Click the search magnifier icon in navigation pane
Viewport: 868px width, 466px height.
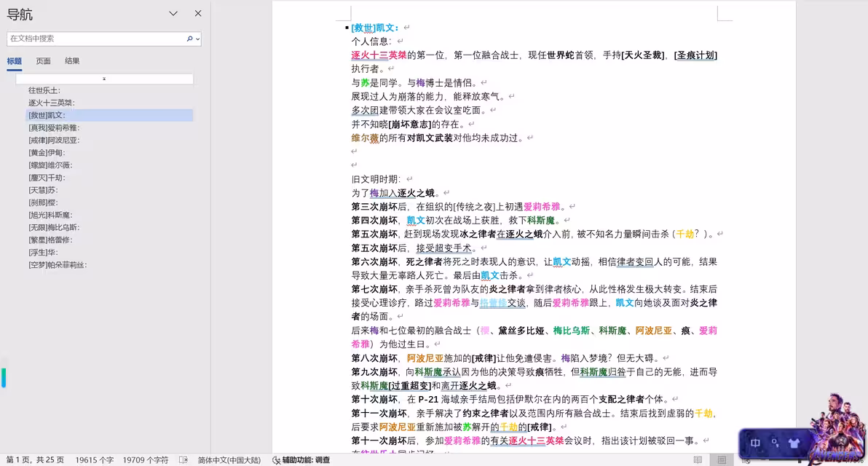(x=189, y=39)
